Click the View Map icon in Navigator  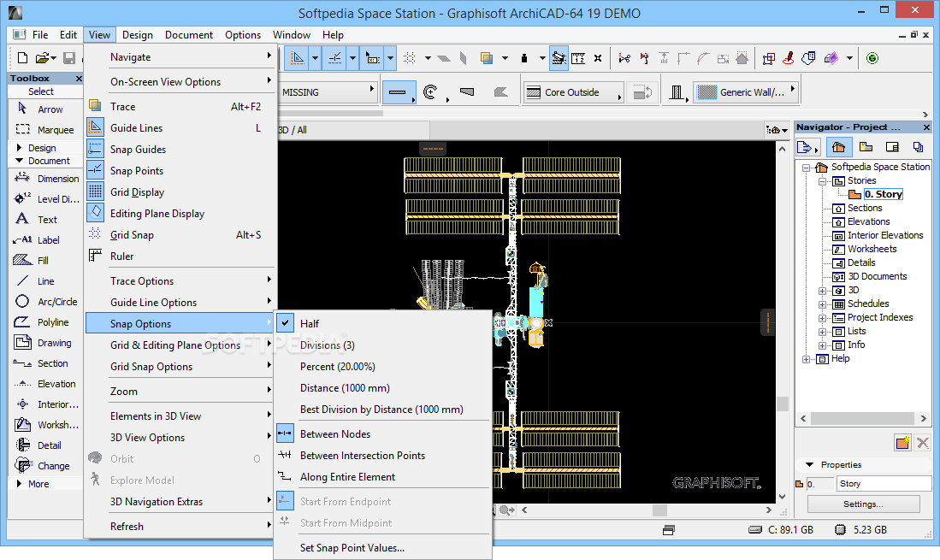click(x=866, y=147)
